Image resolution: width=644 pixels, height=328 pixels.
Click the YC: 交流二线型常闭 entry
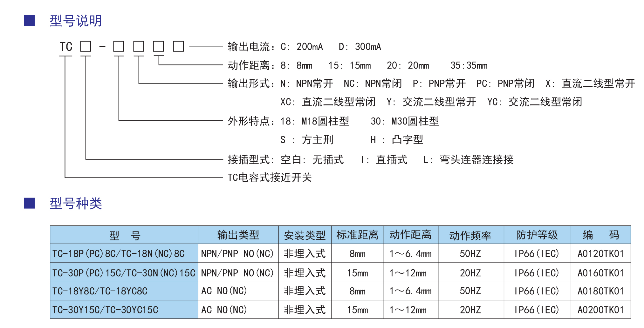tap(535, 102)
